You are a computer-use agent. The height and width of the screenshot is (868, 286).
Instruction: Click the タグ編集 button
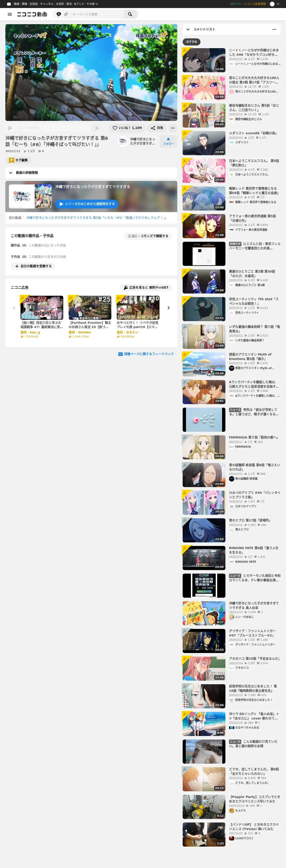(x=18, y=160)
